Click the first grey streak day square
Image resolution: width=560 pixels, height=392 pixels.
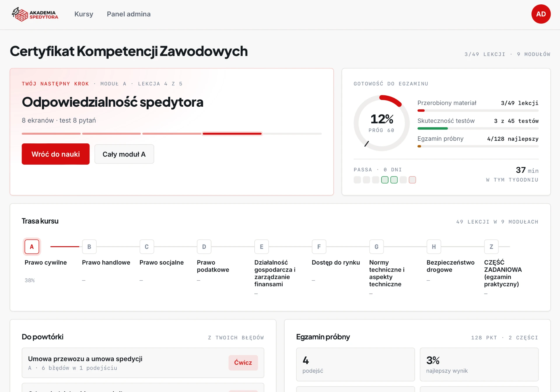[357, 180]
